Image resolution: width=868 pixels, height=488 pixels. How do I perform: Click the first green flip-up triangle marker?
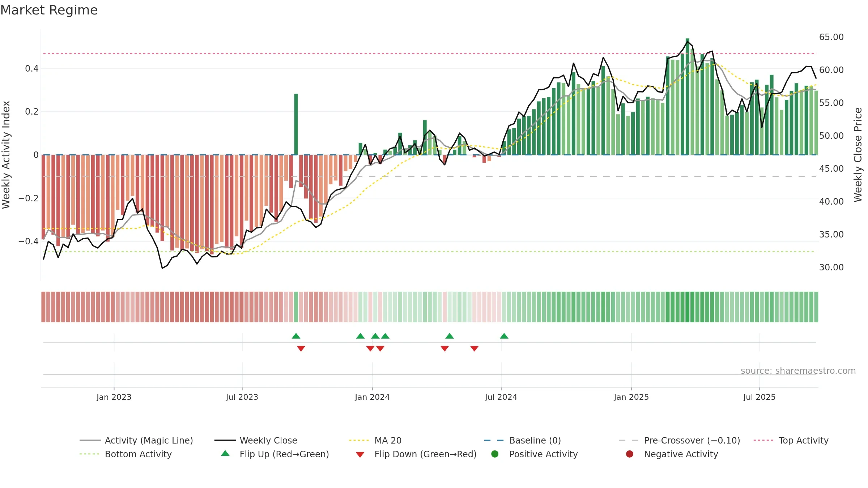coord(296,336)
